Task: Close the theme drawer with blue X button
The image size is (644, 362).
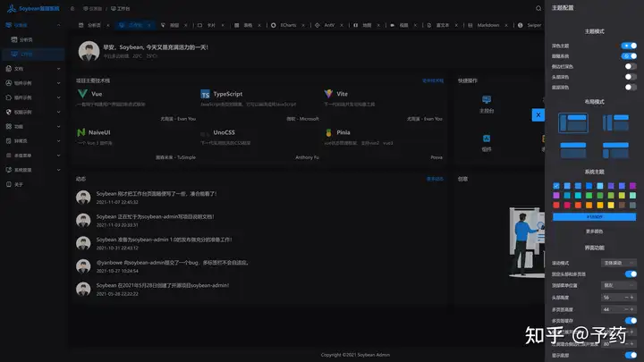Action: pyautogui.click(x=538, y=115)
